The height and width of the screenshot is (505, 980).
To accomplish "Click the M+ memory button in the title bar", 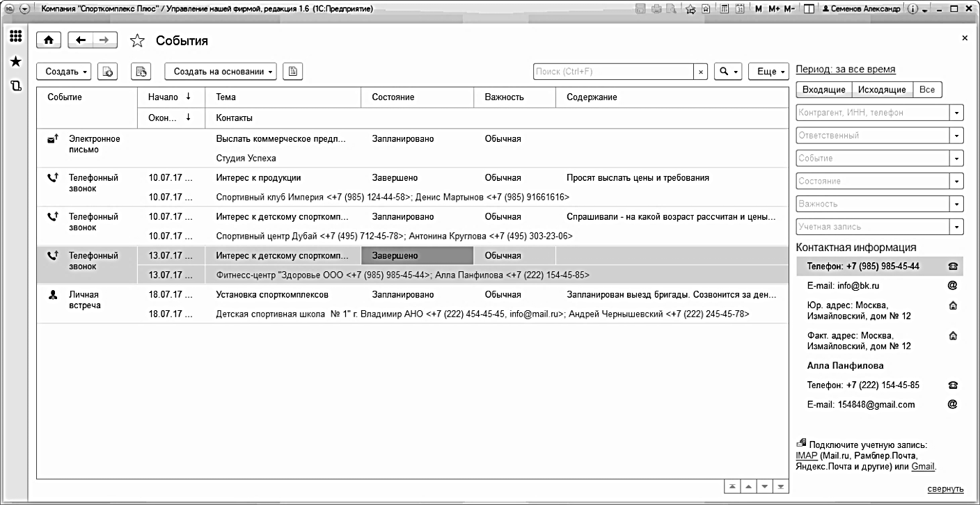I will (x=774, y=9).
